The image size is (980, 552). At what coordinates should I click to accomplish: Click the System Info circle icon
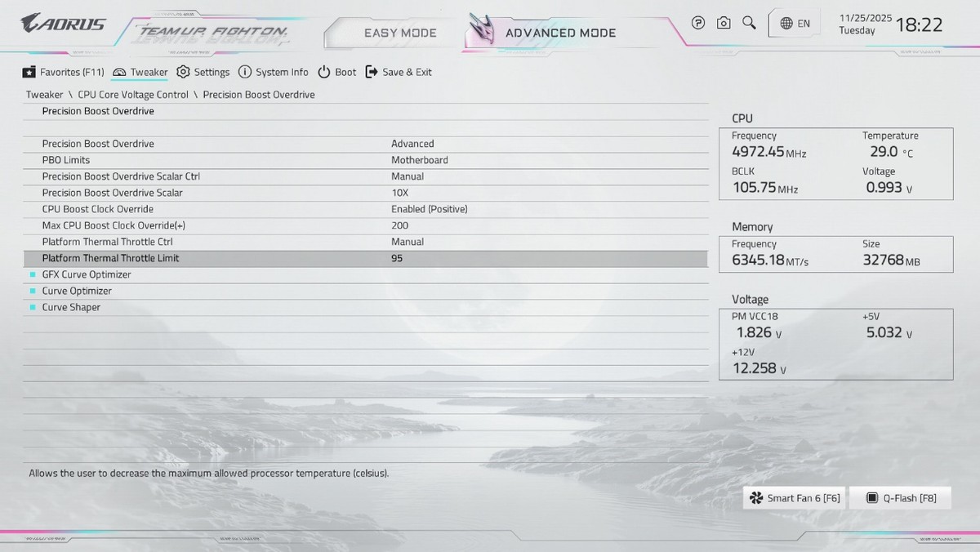pos(245,72)
